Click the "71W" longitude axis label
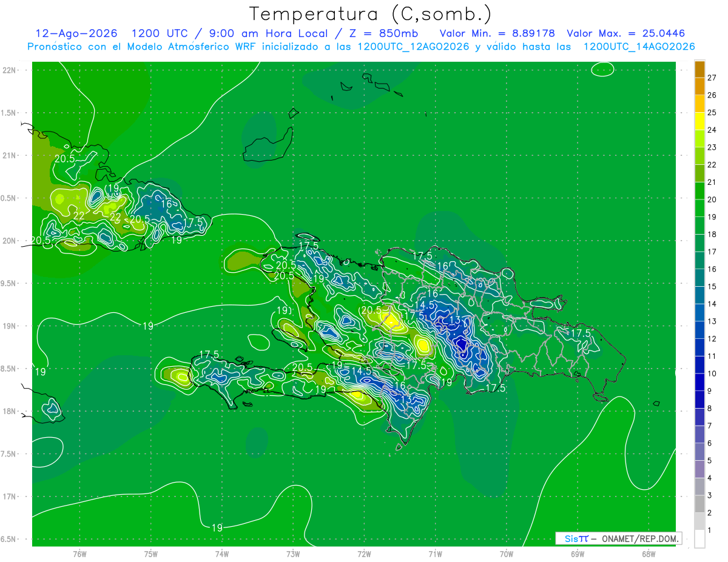 [435, 554]
